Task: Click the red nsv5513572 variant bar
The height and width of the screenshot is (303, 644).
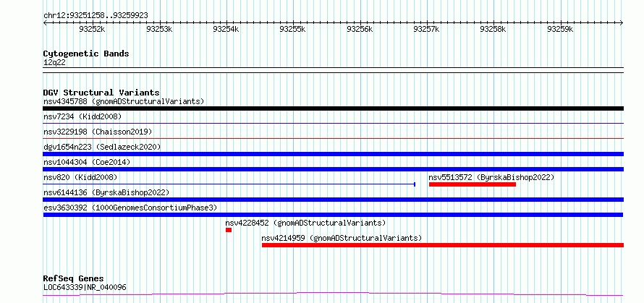Action: 473,184
